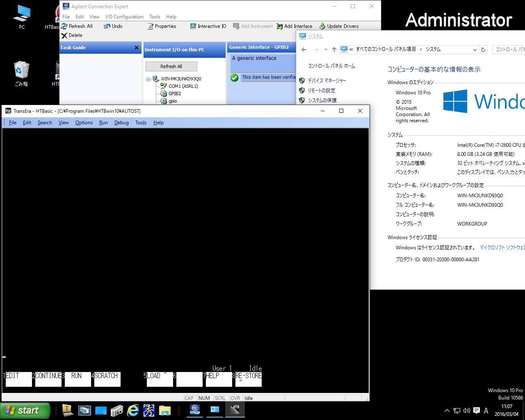The height and width of the screenshot is (420, 525).
Task: Open システムの保護 link
Action: click(x=322, y=100)
